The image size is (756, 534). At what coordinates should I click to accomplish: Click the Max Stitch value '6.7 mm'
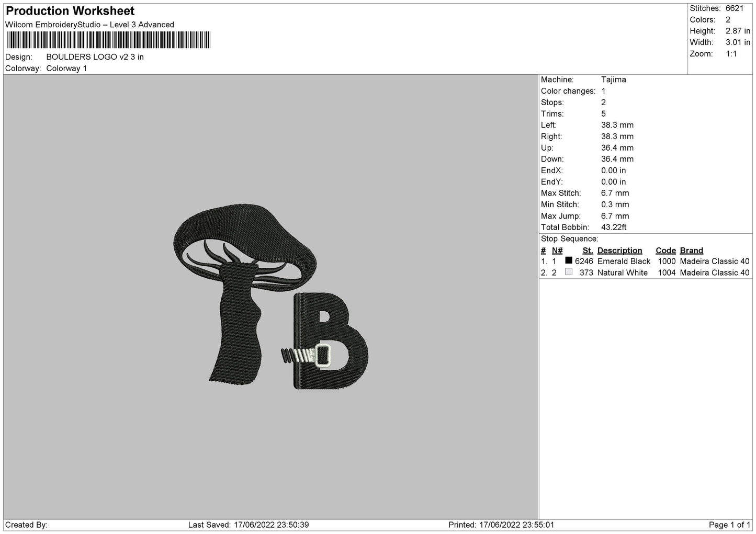pos(615,193)
